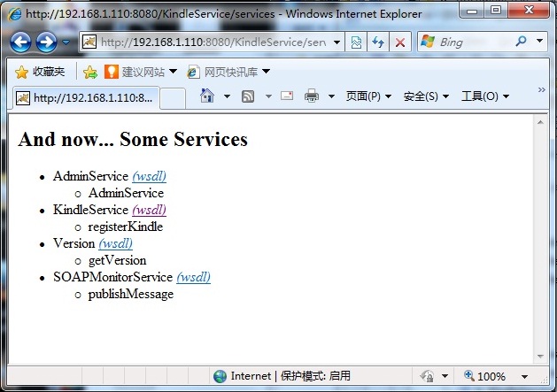Click the scrollbar down arrow
The width and height of the screenshot is (557, 392).
coord(540,356)
